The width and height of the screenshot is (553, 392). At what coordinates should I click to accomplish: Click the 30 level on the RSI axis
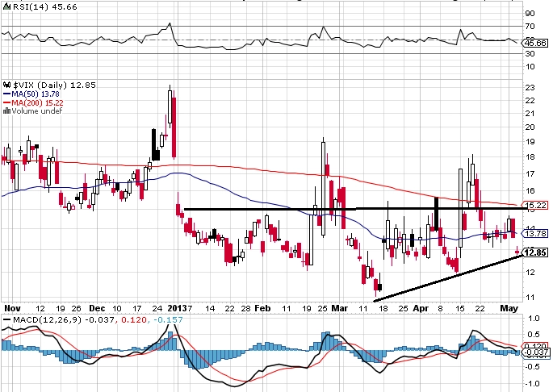click(x=530, y=53)
